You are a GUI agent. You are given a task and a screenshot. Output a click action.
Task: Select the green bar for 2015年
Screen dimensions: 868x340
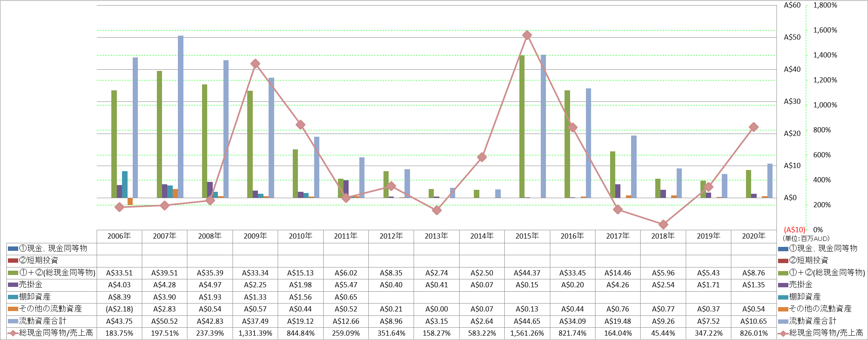pos(522,126)
